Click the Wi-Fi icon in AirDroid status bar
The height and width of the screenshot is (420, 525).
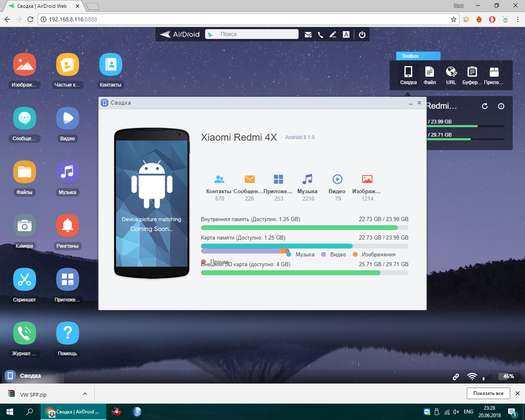click(x=472, y=376)
